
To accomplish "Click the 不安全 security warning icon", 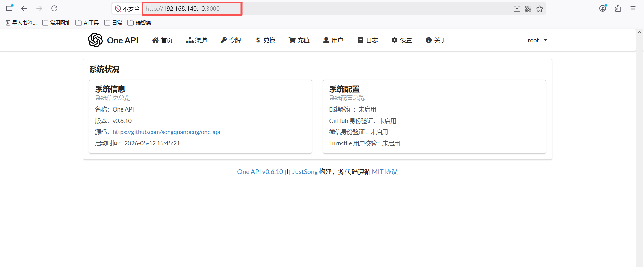I will [x=118, y=9].
